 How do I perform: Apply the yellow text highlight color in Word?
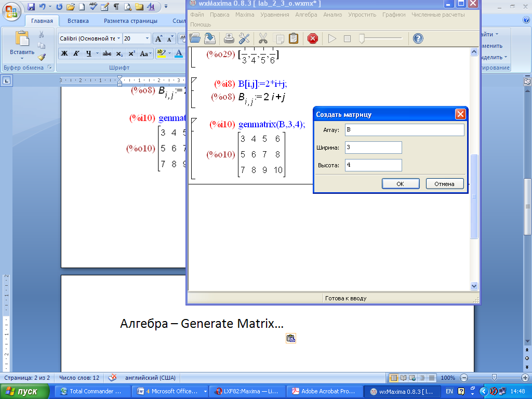point(161,54)
